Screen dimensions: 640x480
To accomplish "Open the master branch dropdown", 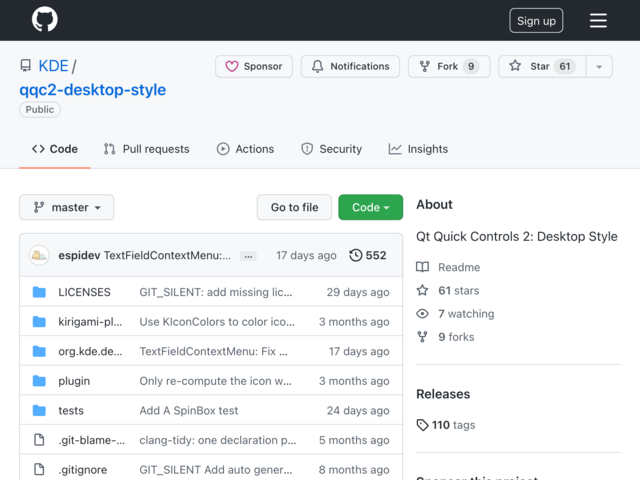I will click(67, 207).
